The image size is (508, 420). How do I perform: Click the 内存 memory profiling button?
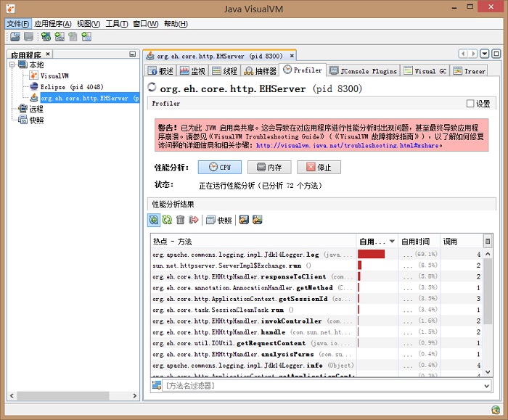point(269,167)
